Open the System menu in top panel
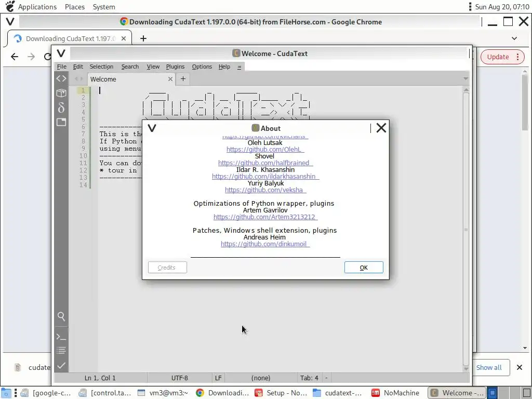 (x=104, y=7)
